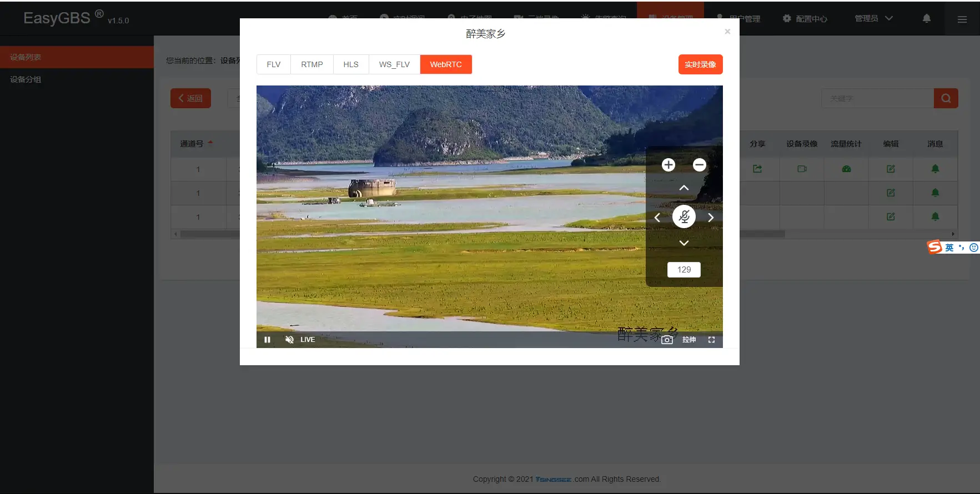Pause the live video stream
The image size is (980, 494).
tap(267, 340)
